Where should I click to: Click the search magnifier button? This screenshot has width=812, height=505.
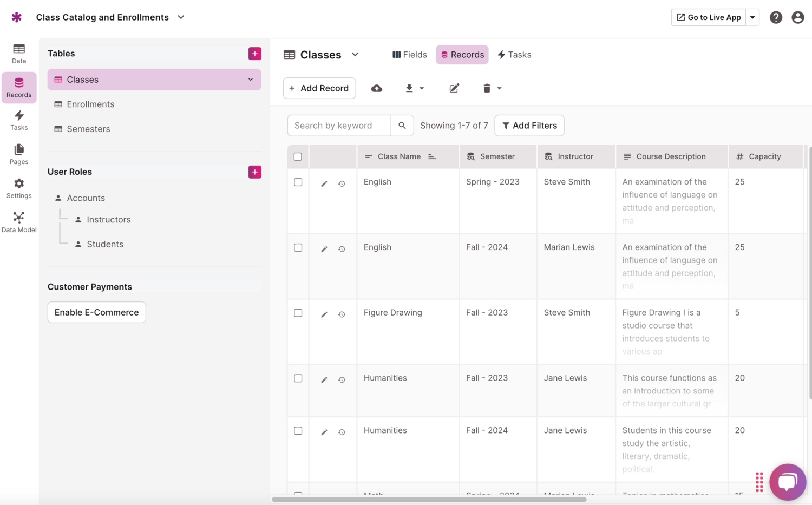click(x=402, y=126)
